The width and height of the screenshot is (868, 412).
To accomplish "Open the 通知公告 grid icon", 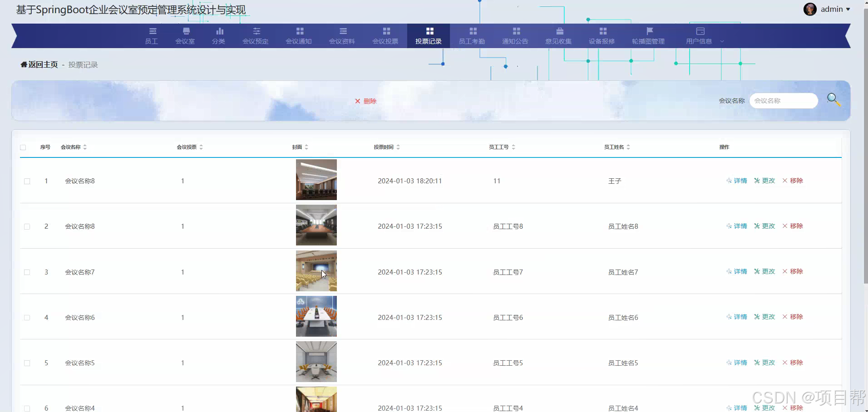I will (x=516, y=31).
